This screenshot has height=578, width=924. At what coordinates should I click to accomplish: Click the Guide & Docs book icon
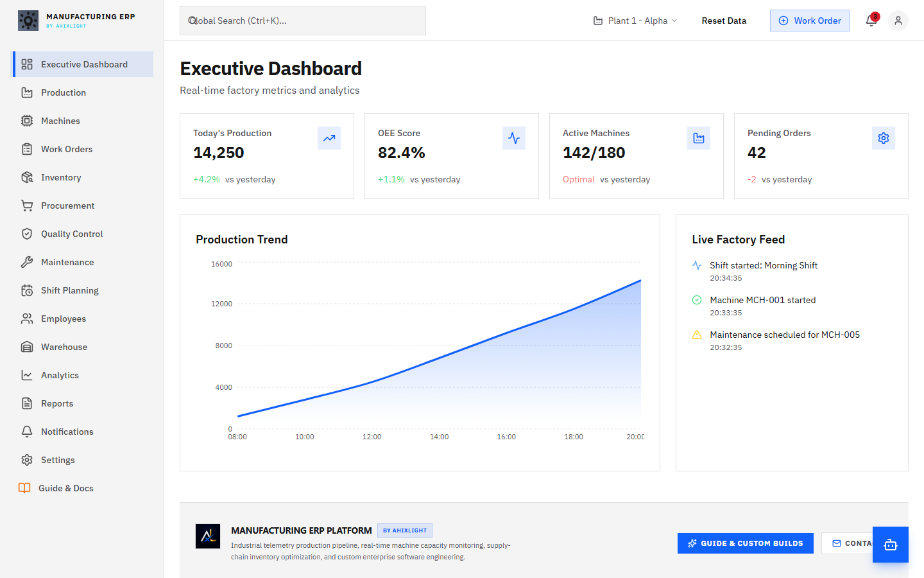coord(24,488)
